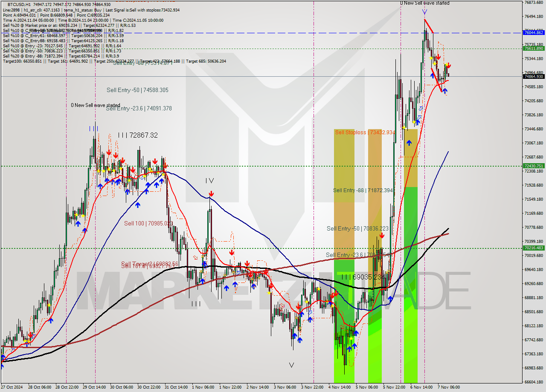The width and height of the screenshot is (546, 392).
Task: Click the '31 Oct 14:00' time axis label
Action: (x=176, y=387)
